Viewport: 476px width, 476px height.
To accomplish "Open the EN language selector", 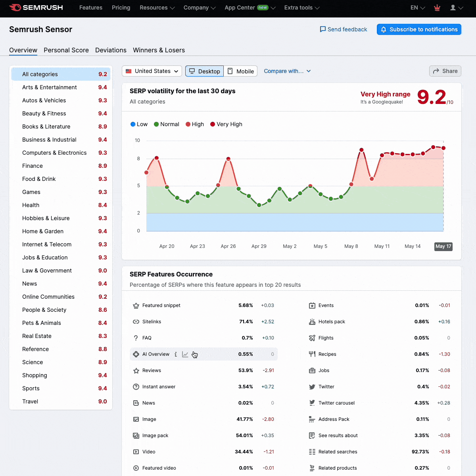I will (418, 8).
